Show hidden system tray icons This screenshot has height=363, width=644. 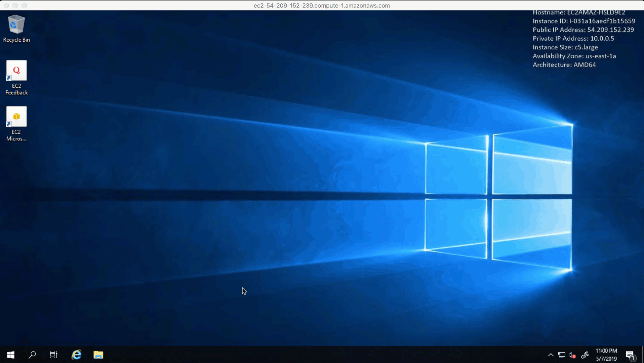[551, 355]
